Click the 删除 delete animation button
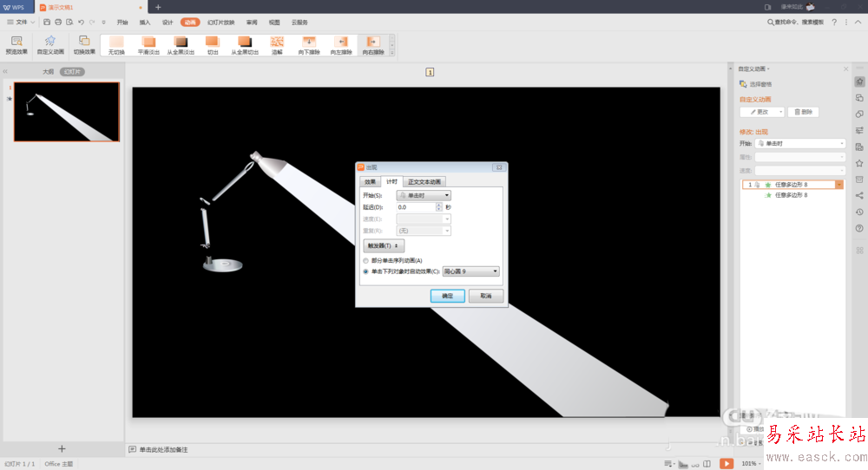The image size is (868, 470). (803, 112)
